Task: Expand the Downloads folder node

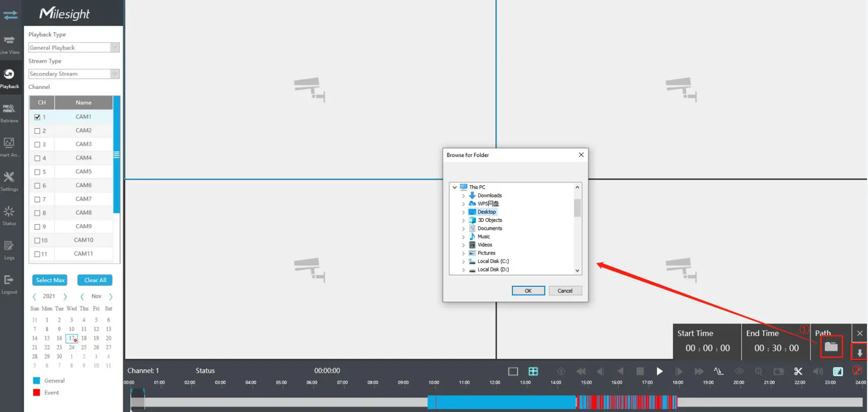Action: click(x=464, y=196)
